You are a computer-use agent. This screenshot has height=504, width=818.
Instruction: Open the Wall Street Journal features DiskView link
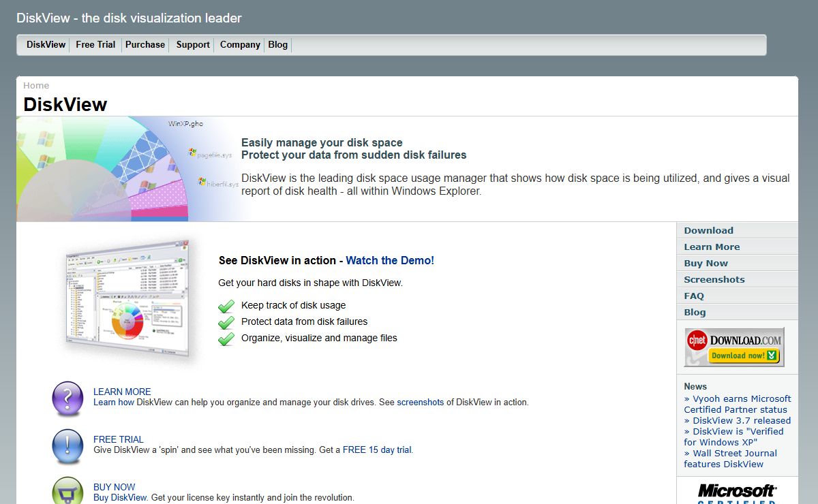point(731,458)
